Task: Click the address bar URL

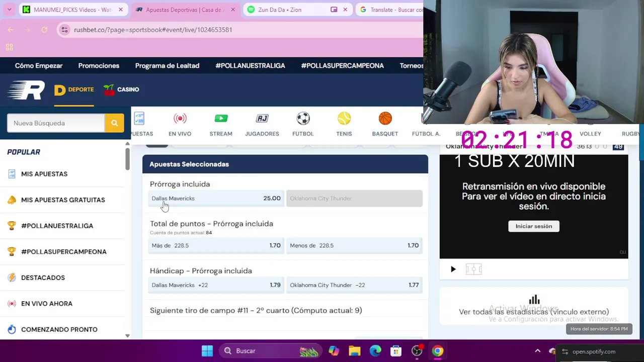Action: pos(153,30)
